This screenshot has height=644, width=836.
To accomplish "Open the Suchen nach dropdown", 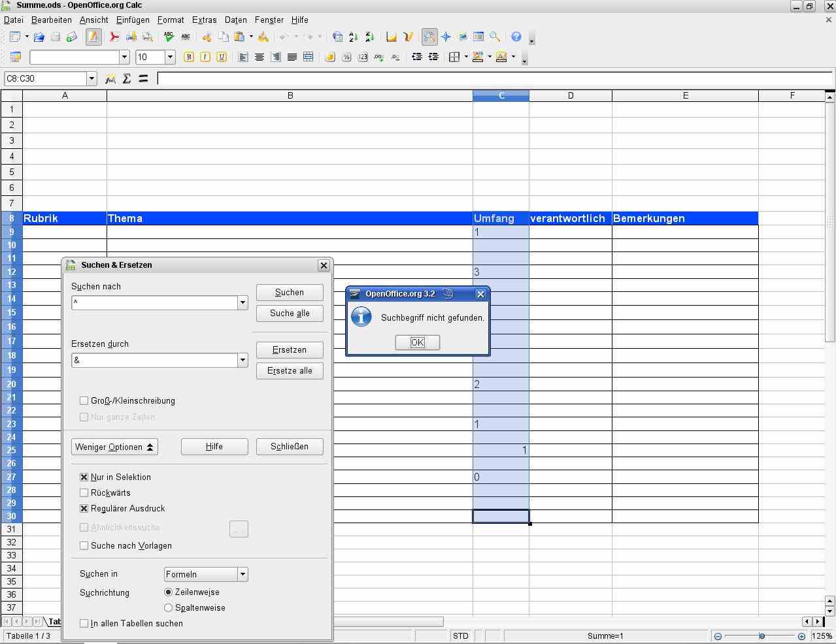I will [242, 302].
